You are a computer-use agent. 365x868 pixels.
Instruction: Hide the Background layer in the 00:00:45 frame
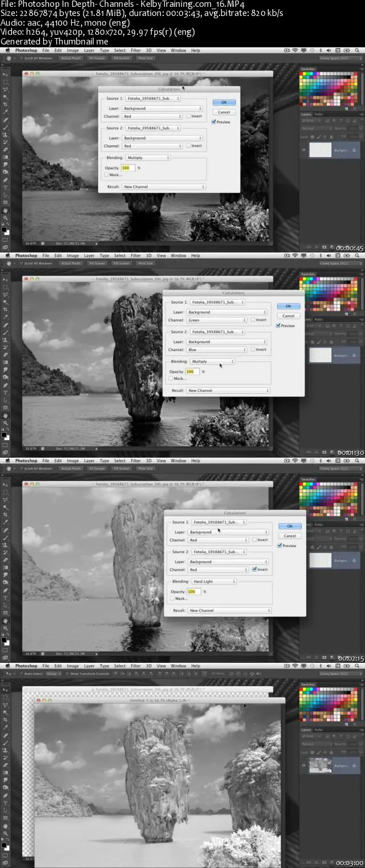[x=303, y=150]
